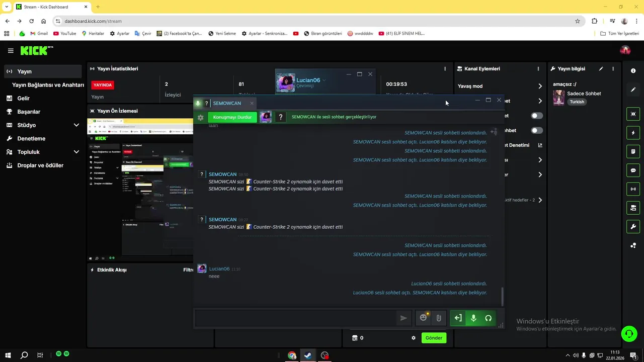This screenshot has width=644, height=362.
Task: Click the Steam chat message input
Action: point(296,318)
